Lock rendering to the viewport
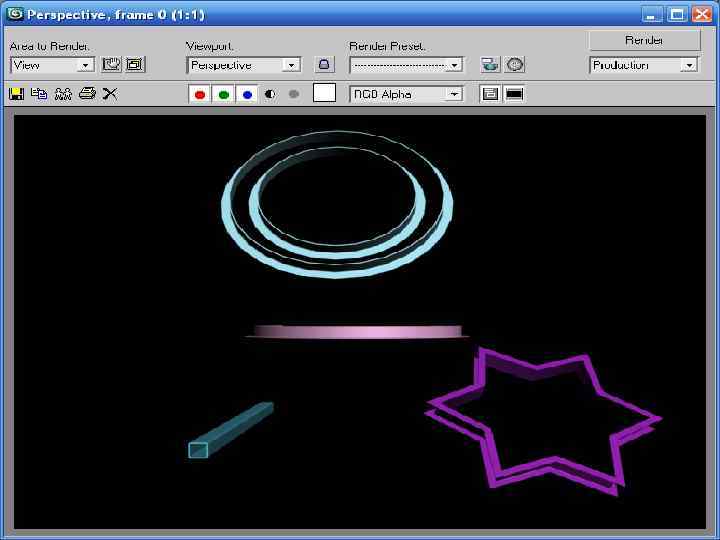720x540 pixels. 324,65
